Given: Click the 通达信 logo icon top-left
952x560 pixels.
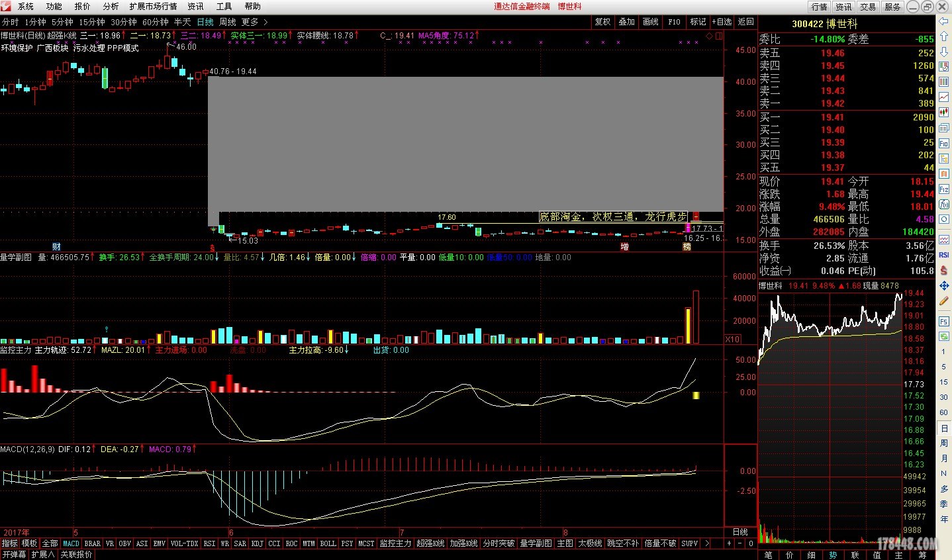Looking at the screenshot, I should click(x=6, y=6).
